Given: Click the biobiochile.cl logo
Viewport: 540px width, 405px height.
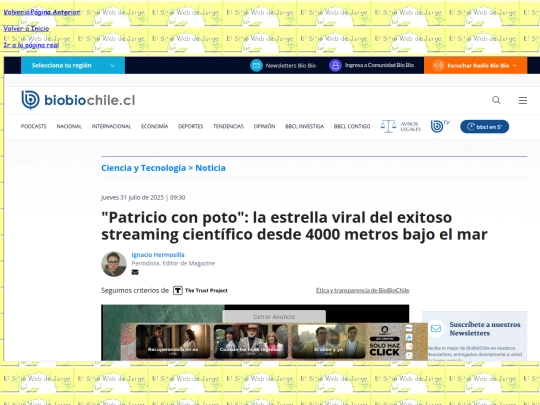Looking at the screenshot, I should click(x=78, y=100).
